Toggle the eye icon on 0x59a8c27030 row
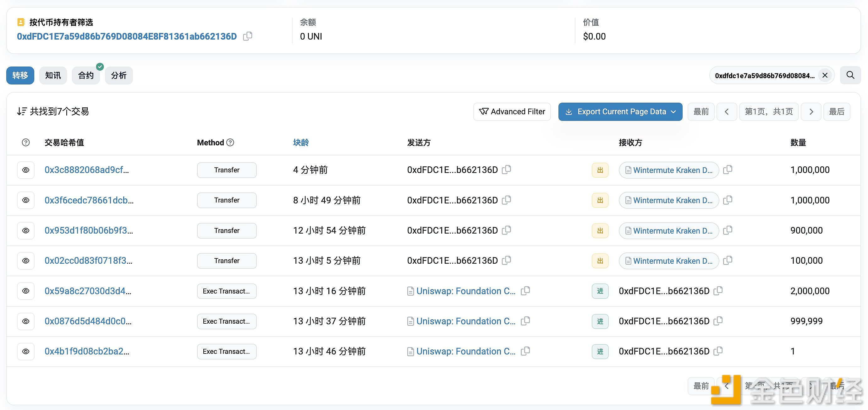This screenshot has height=410, width=868. [25, 291]
